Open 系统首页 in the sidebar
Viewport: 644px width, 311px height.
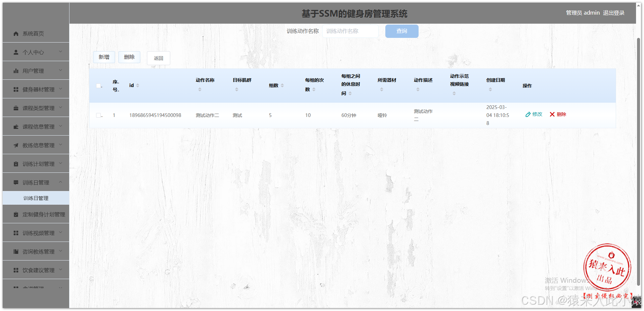(36, 34)
